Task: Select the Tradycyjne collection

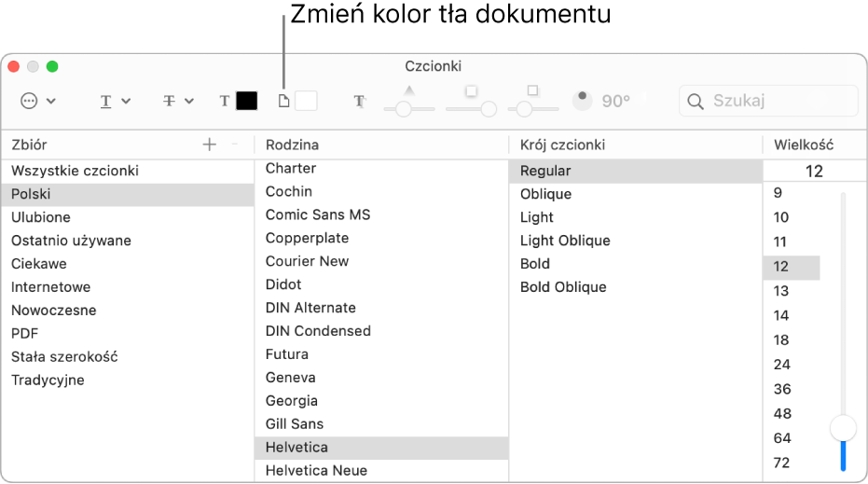Action: (x=128, y=380)
